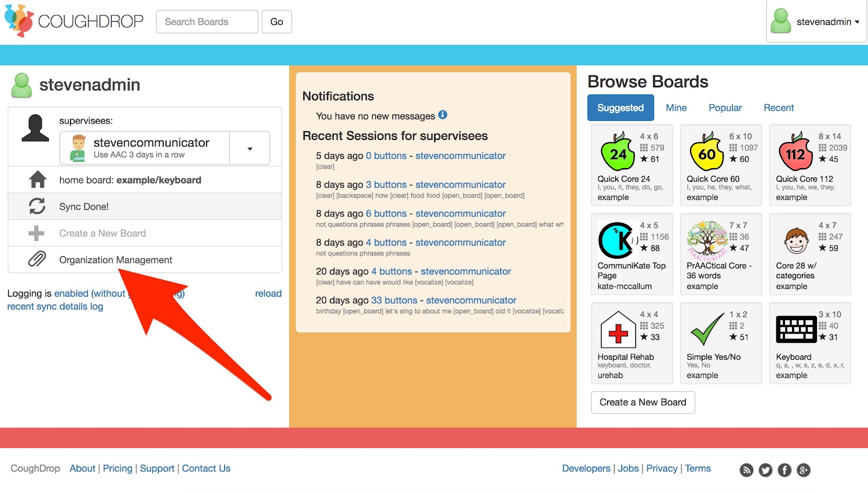The image size is (868, 493).
Task: Click the reload link
Action: pyautogui.click(x=268, y=293)
